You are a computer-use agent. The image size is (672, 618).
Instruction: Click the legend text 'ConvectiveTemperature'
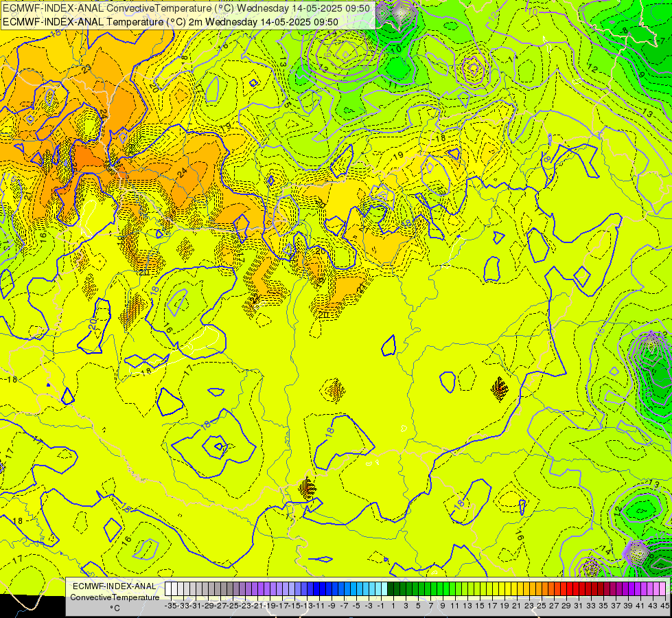tap(115, 597)
